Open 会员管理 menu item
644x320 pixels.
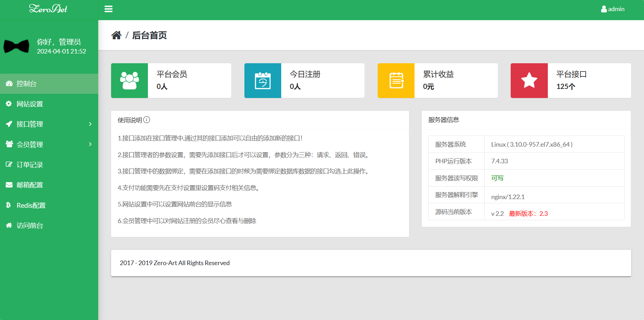(49, 144)
